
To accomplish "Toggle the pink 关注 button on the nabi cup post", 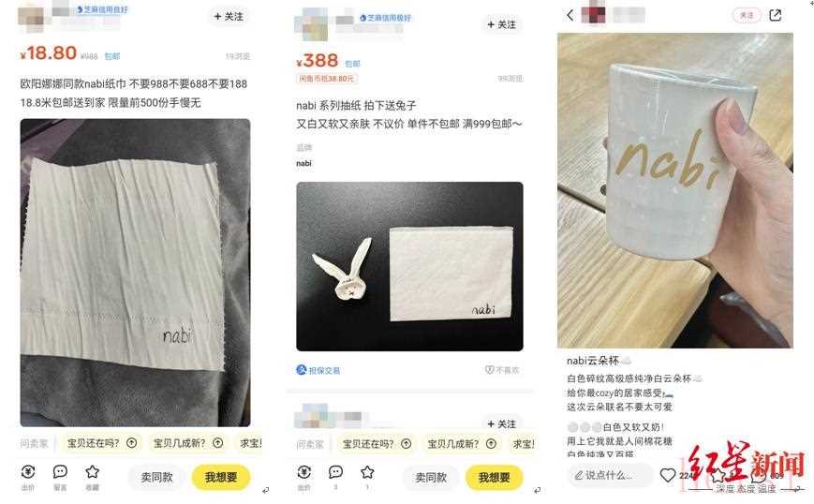I will click(x=747, y=15).
